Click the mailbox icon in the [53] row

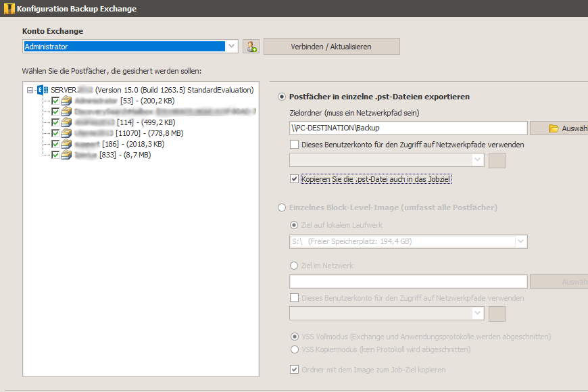pos(66,101)
